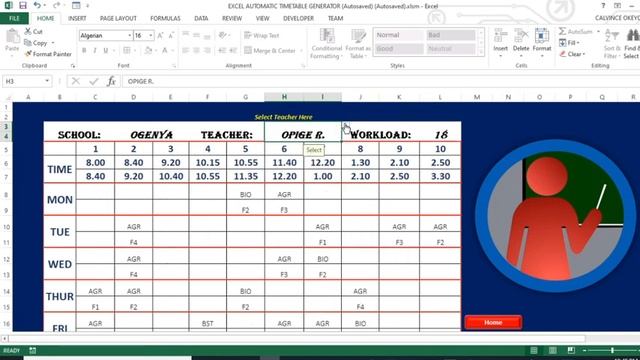
Task: Toggle Merge & Center
Action: coord(270,51)
